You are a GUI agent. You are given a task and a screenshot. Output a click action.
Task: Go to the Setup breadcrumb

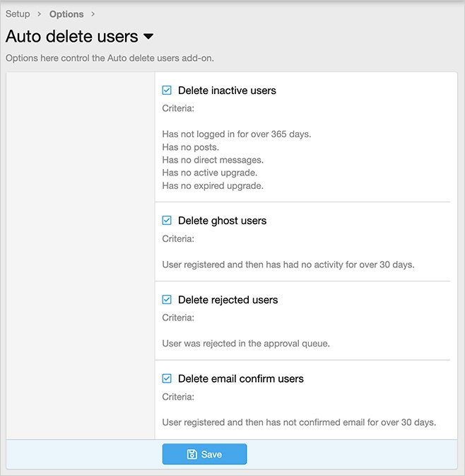18,14
